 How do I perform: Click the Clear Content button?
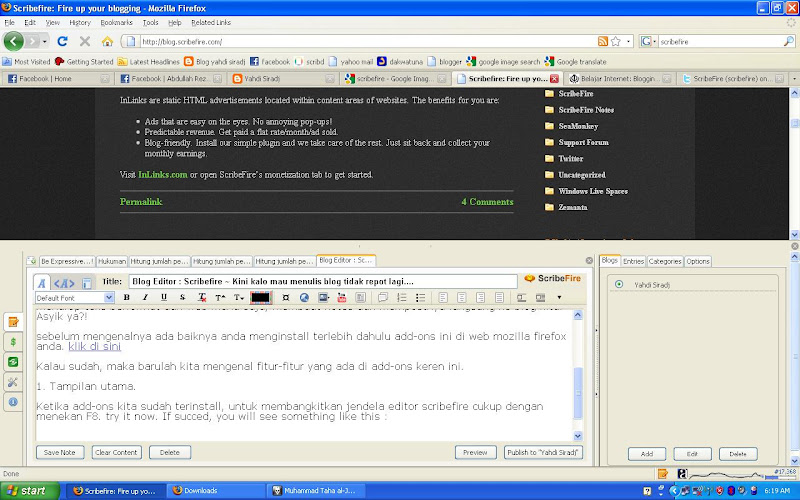click(x=116, y=453)
